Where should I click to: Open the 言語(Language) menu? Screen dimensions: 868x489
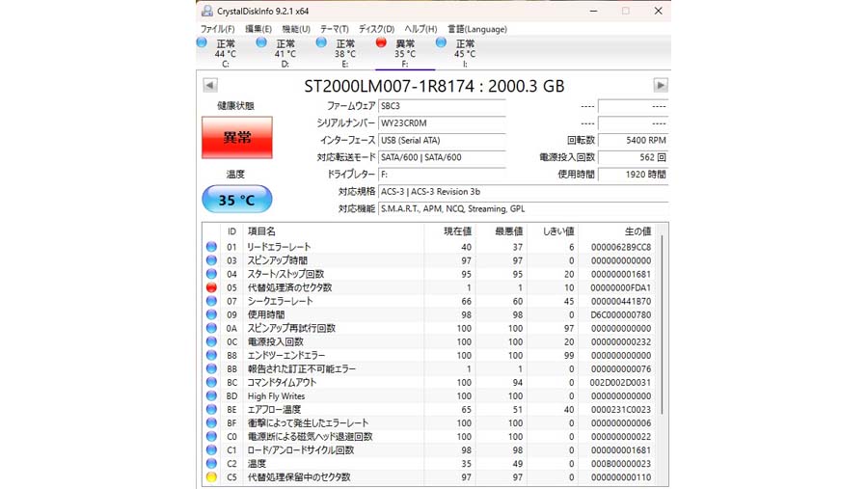476,29
